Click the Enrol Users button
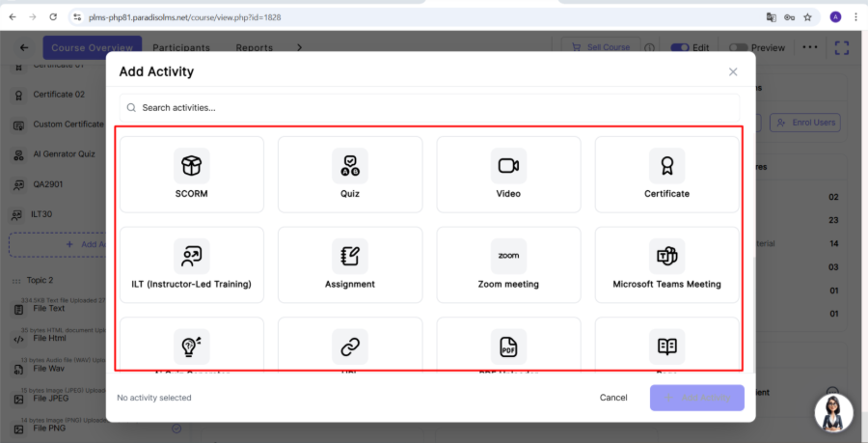The width and height of the screenshot is (868, 443). [x=807, y=123]
